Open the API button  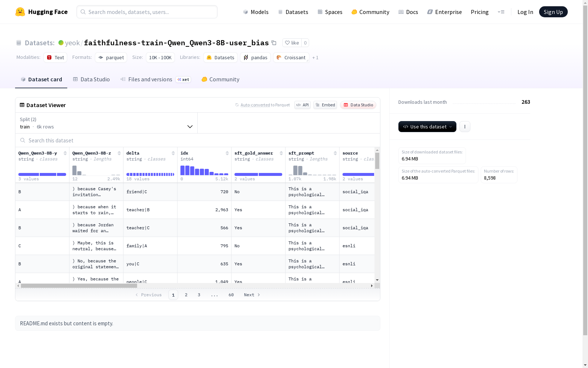pyautogui.click(x=302, y=105)
